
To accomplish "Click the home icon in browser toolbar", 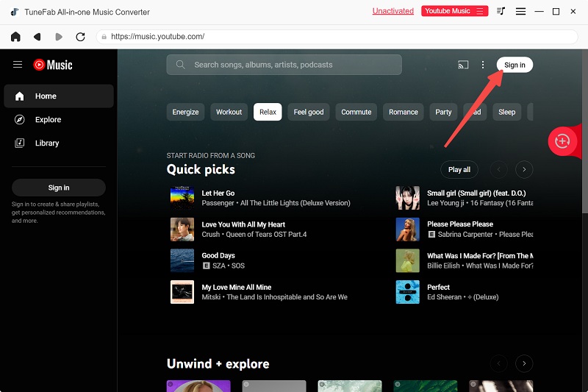I will [x=15, y=37].
